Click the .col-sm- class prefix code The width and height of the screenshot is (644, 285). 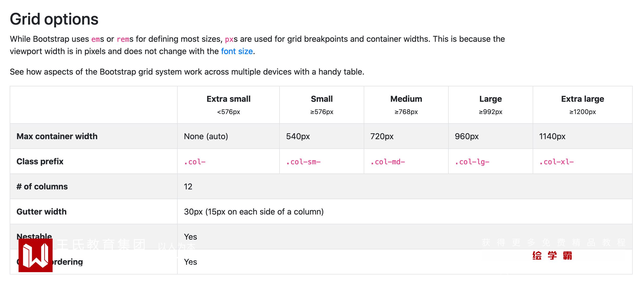303,162
